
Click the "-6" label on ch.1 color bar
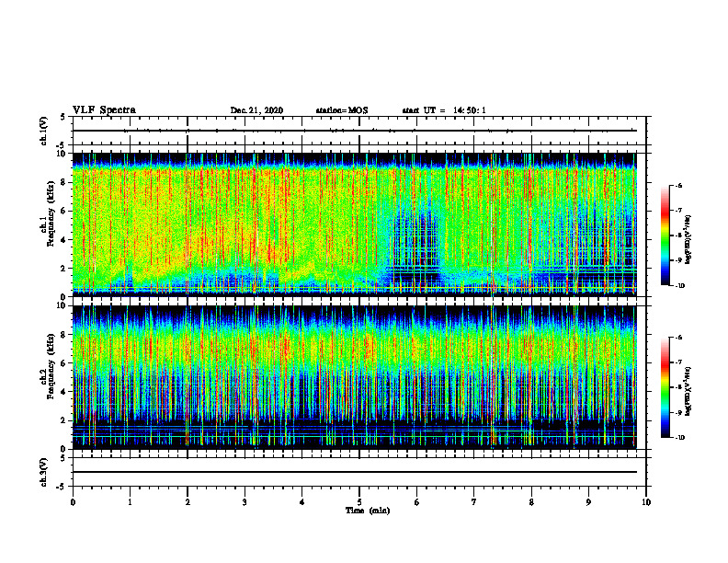point(678,185)
